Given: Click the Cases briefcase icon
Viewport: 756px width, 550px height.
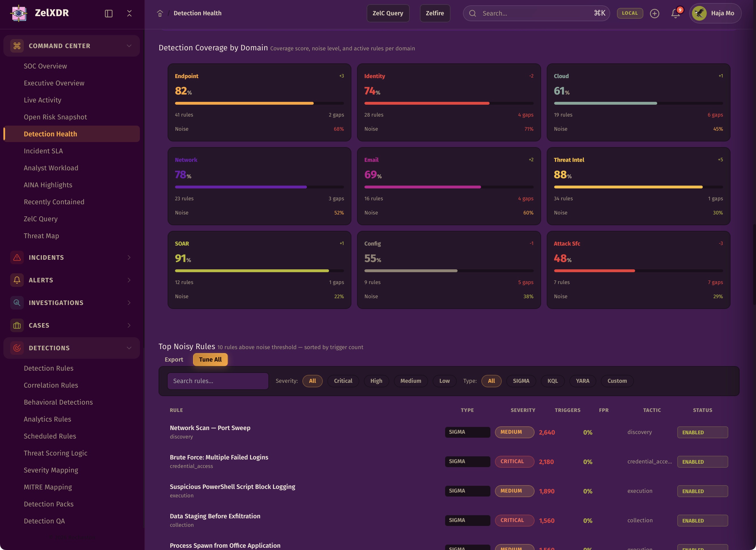Looking at the screenshot, I should click(17, 325).
